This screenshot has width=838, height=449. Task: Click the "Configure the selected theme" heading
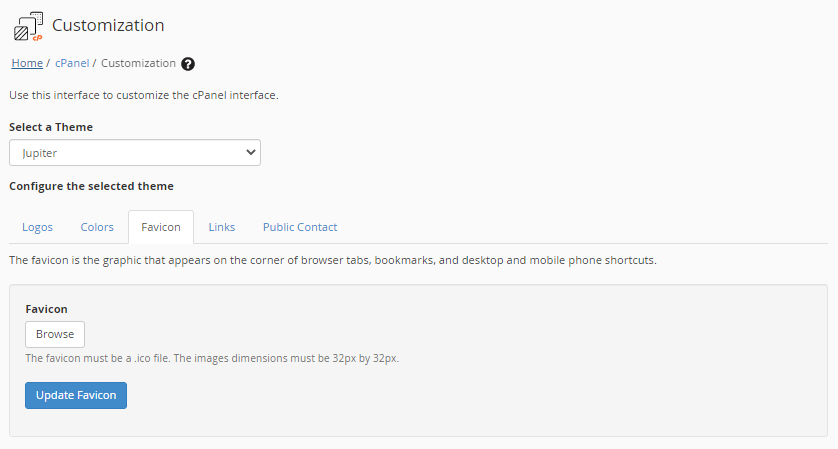coord(91,186)
